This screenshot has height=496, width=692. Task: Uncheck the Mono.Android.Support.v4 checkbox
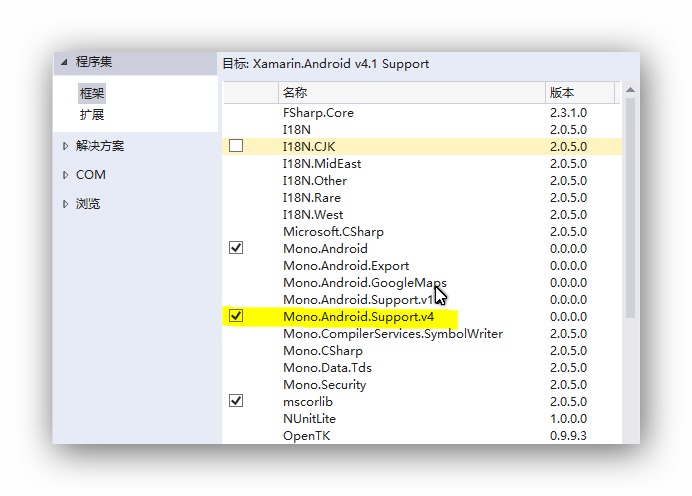[236, 316]
